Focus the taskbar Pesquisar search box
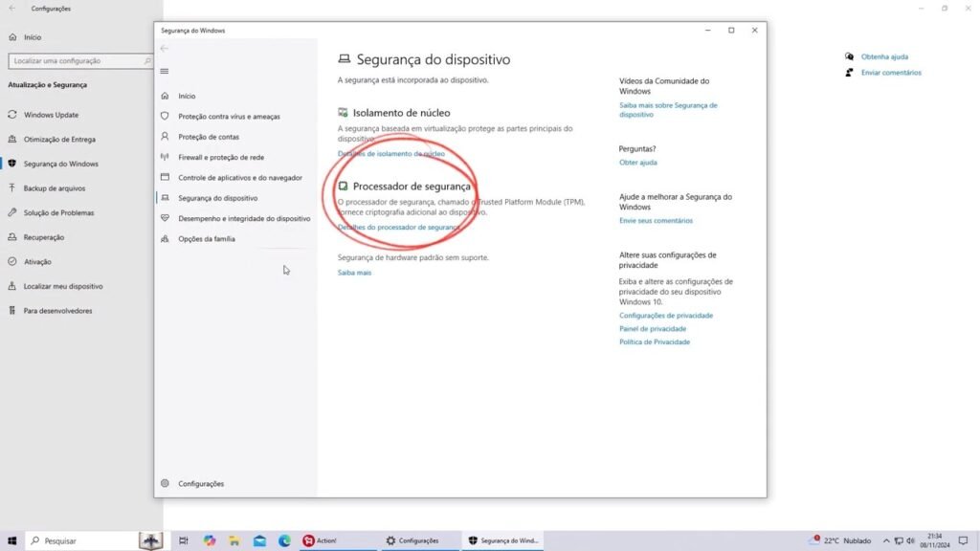This screenshot has width=980, height=551. [81, 541]
